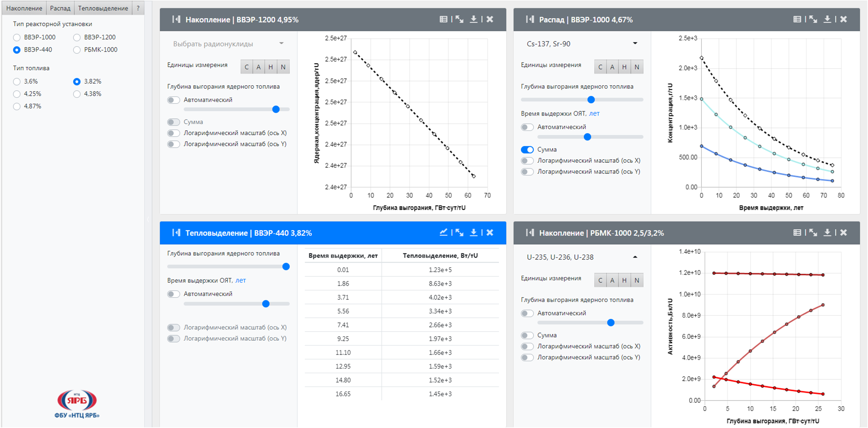868x428 pixels.
Task: Download the Накопление РБМК-1000 chart
Action: pyautogui.click(x=827, y=233)
